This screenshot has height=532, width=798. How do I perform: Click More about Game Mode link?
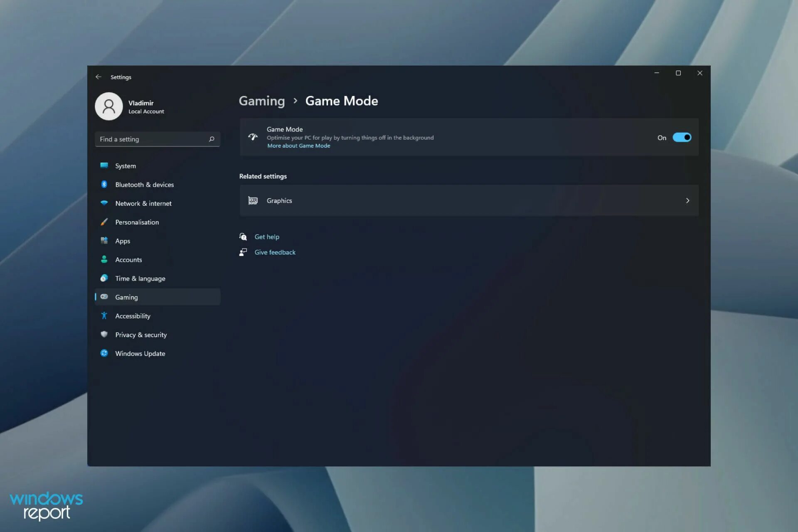[x=299, y=145]
